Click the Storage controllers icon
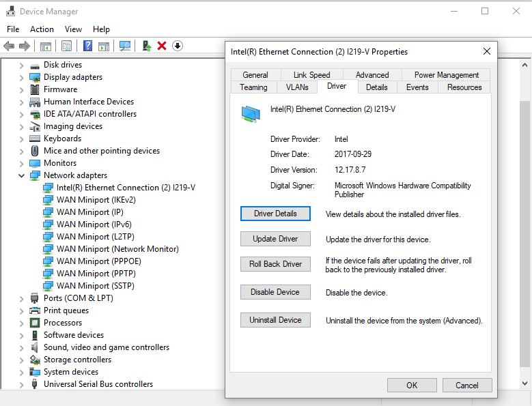 pyautogui.click(x=35, y=360)
